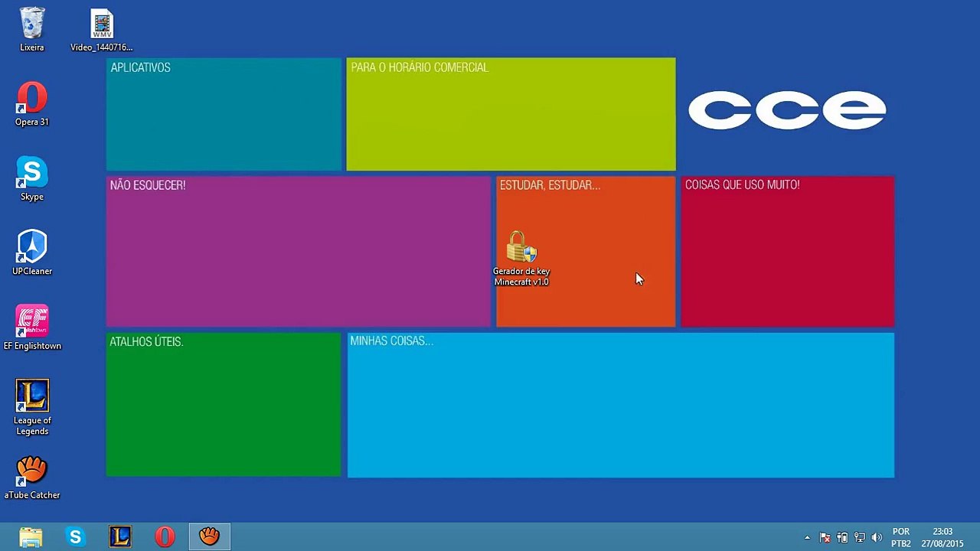Open the Action Center flag icon
This screenshot has height=551, width=980.
tap(825, 538)
